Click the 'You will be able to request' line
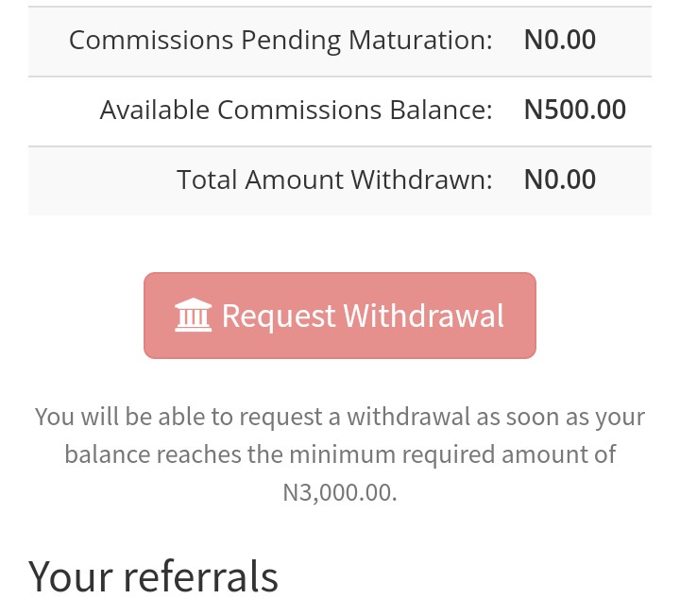 [340, 417]
